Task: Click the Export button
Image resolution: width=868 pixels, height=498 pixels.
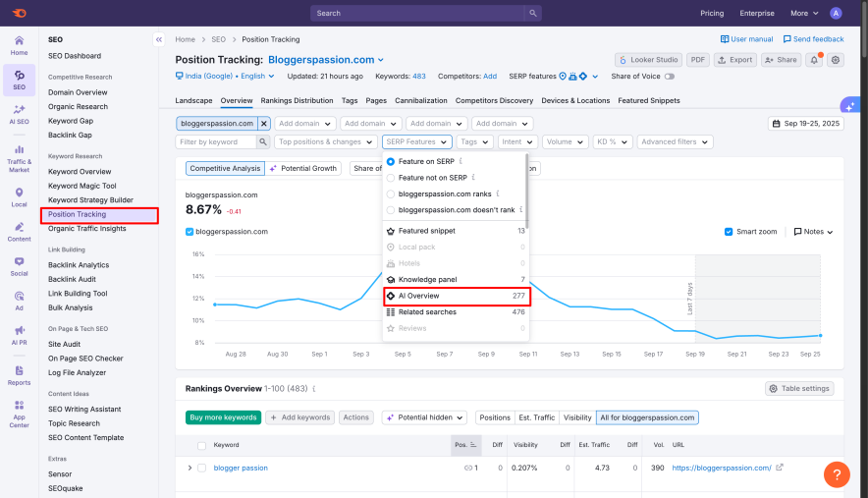Action: [x=734, y=60]
